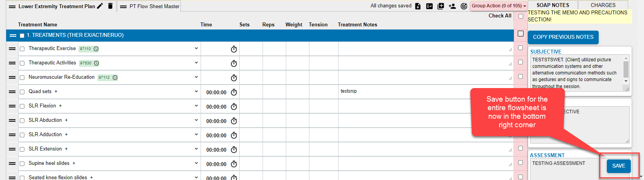Delete the Lower Extremity Treatment Plan via trash icon
The height and width of the screenshot is (180, 644).
110,6
